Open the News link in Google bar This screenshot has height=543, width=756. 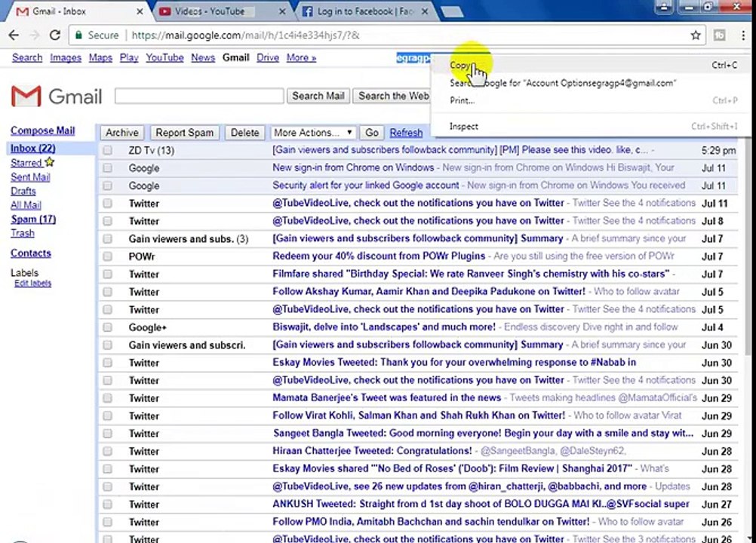[x=203, y=58]
